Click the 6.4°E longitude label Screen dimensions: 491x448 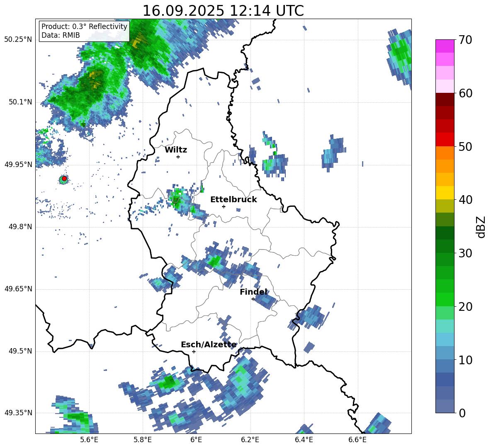click(x=304, y=440)
